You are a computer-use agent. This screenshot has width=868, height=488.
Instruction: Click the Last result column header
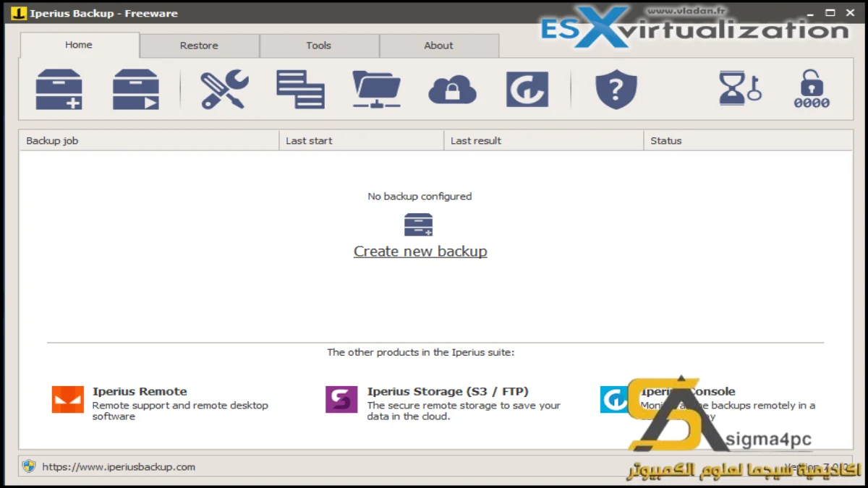point(544,141)
